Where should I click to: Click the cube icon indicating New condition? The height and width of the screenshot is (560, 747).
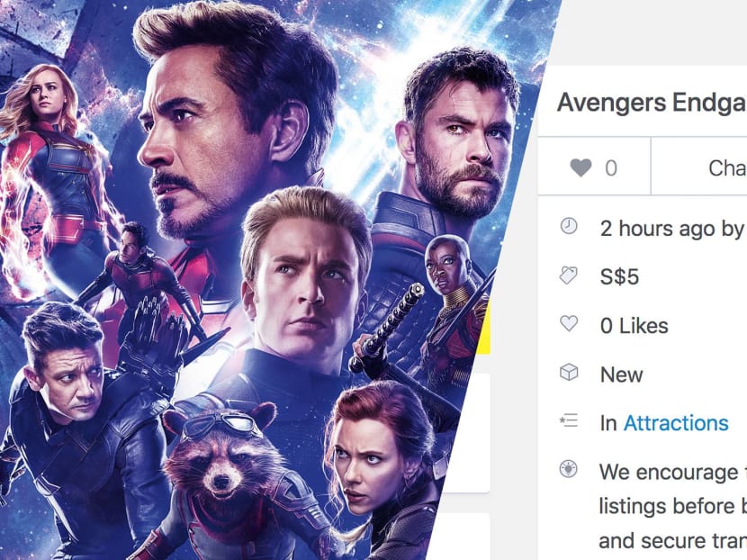(x=567, y=374)
